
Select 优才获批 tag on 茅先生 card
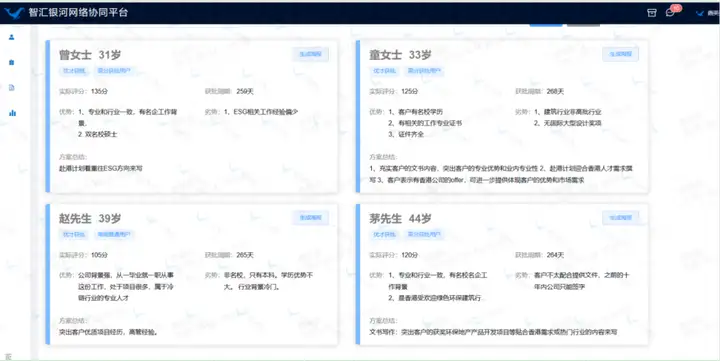[384, 234]
